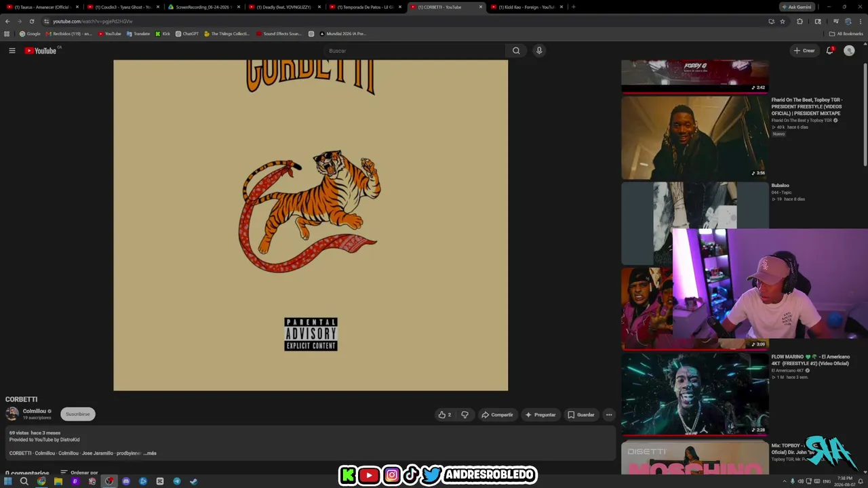Open File Explorer from the taskbar
The width and height of the screenshot is (868, 488).
tap(58, 481)
